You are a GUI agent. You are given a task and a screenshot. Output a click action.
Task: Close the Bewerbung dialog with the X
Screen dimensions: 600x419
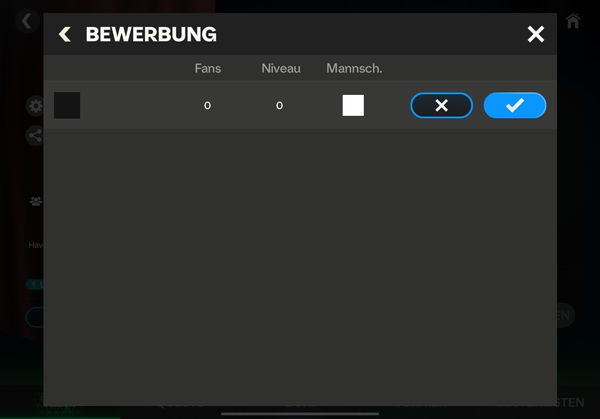[535, 34]
